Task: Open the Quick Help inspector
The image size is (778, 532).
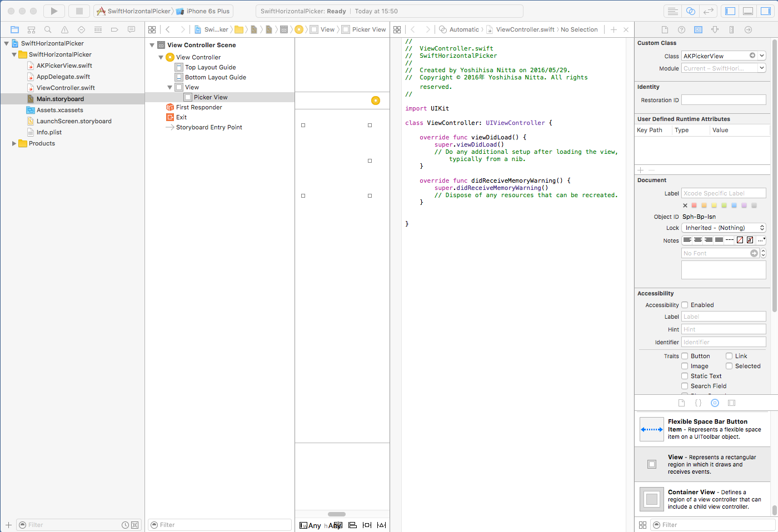Action: (681, 29)
